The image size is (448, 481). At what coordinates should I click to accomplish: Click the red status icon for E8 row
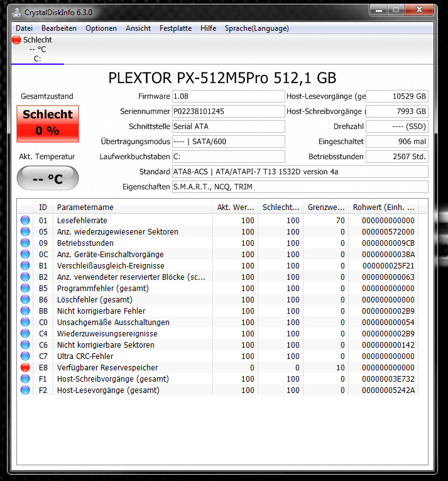point(25,367)
